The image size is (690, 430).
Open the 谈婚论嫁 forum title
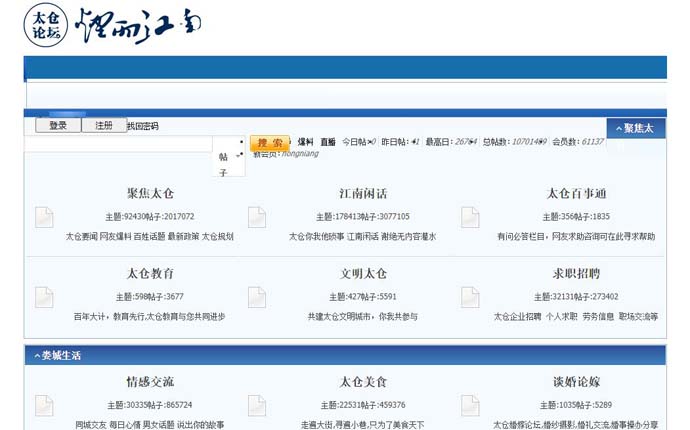coord(576,382)
